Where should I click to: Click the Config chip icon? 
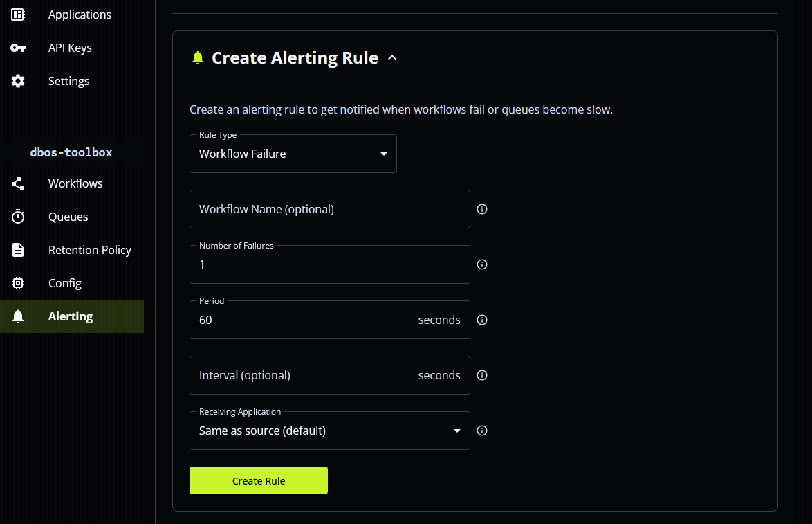(18, 283)
